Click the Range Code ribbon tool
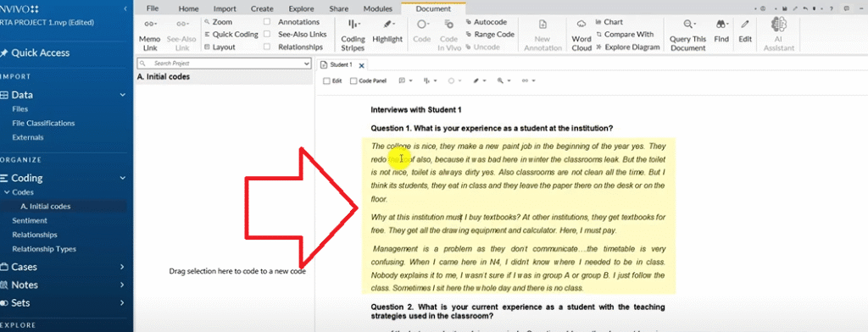This screenshot has height=332, width=868. click(490, 35)
